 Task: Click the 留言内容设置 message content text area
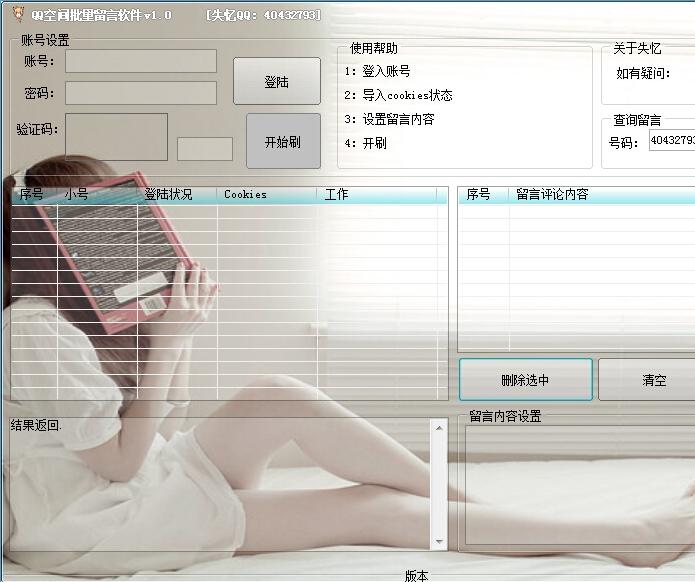pos(580,484)
